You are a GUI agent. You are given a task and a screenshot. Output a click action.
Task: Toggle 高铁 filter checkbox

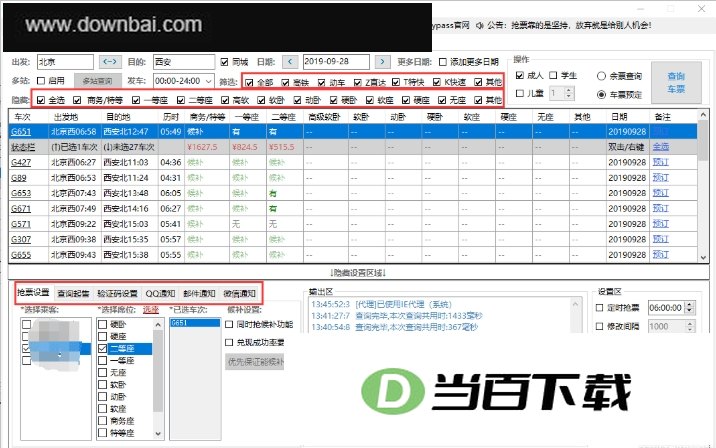[x=285, y=83]
